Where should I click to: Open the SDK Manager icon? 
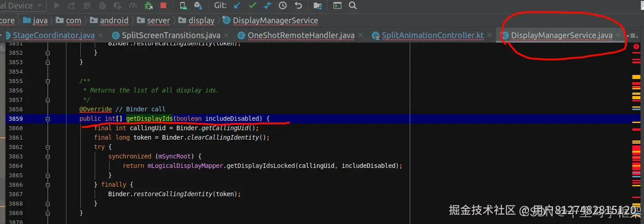pyautogui.click(x=198, y=5)
